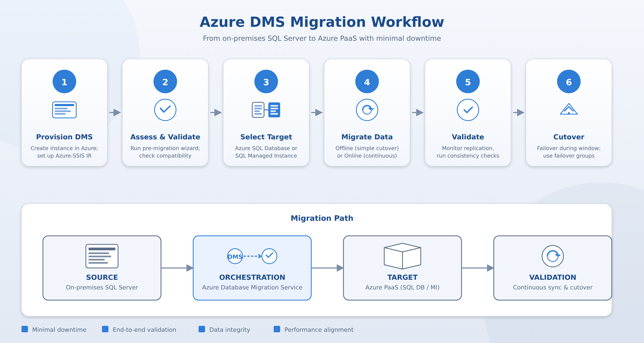
Task: Click 'SQL Managed Instance' text
Action: click(266, 156)
